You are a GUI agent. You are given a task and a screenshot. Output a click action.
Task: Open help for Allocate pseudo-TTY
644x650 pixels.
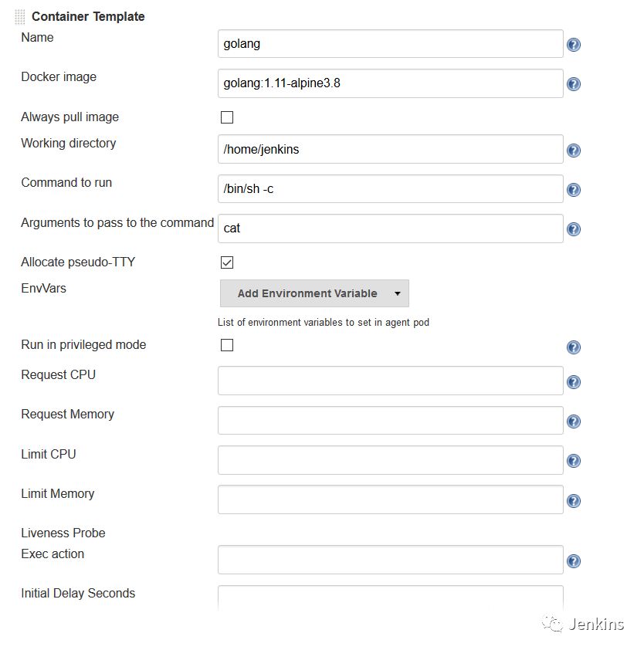[x=573, y=263]
